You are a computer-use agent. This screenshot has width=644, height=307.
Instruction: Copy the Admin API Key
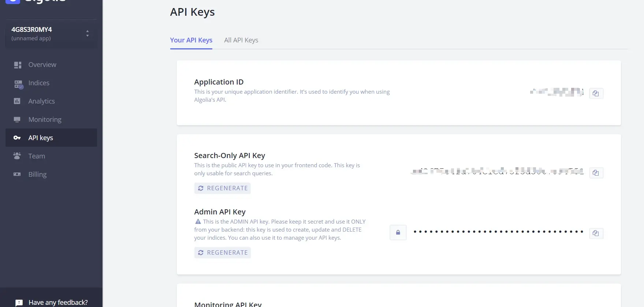pos(596,233)
